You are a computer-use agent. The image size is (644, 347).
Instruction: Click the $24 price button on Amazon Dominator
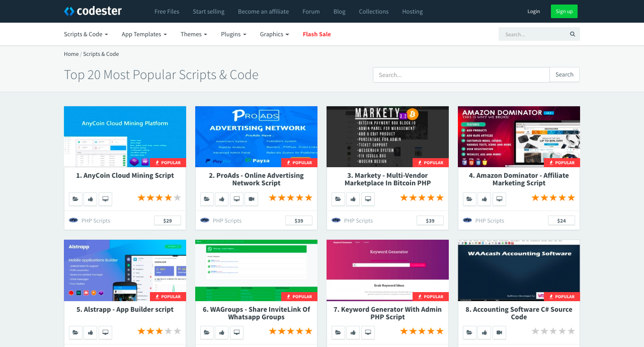click(x=561, y=221)
